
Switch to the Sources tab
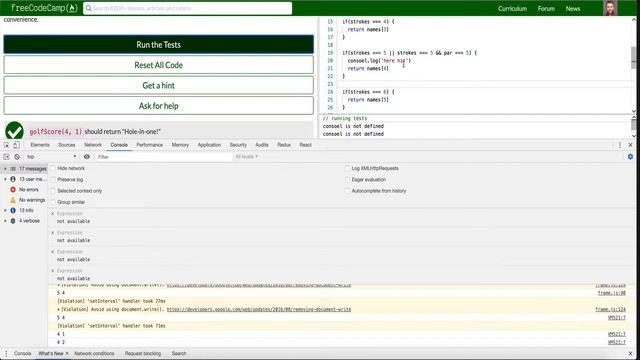[x=67, y=145]
